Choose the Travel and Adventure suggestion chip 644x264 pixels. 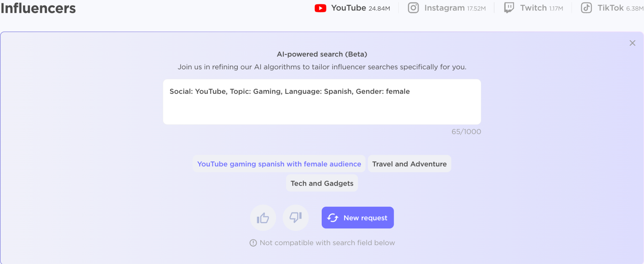coord(409,164)
